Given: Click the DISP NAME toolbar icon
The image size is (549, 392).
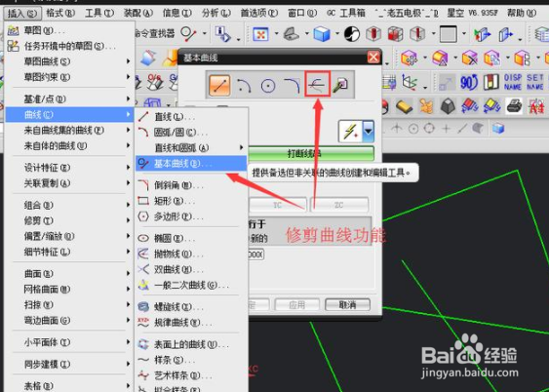Looking at the screenshot, I should pyautogui.click(x=513, y=82).
